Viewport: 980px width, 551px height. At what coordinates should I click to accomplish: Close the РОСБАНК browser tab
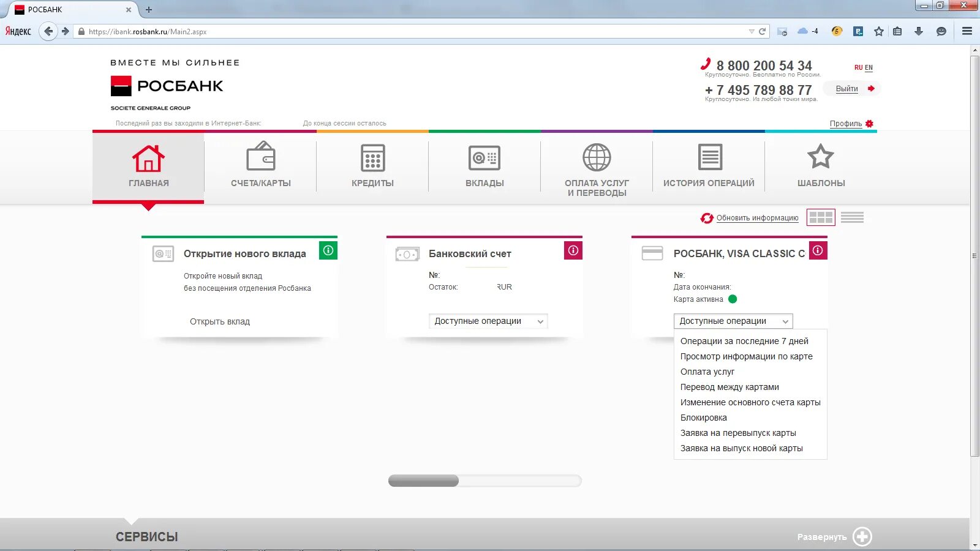[x=129, y=10]
